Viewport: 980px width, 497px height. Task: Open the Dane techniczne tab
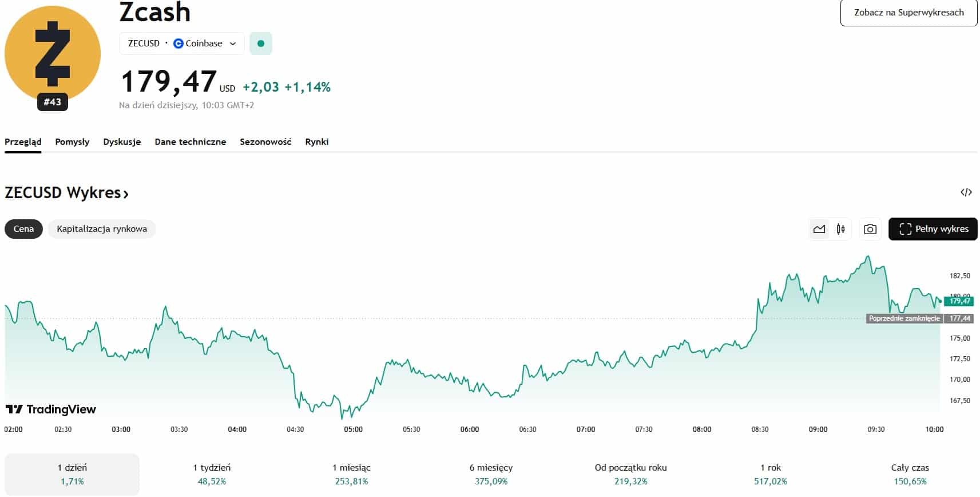click(x=190, y=142)
